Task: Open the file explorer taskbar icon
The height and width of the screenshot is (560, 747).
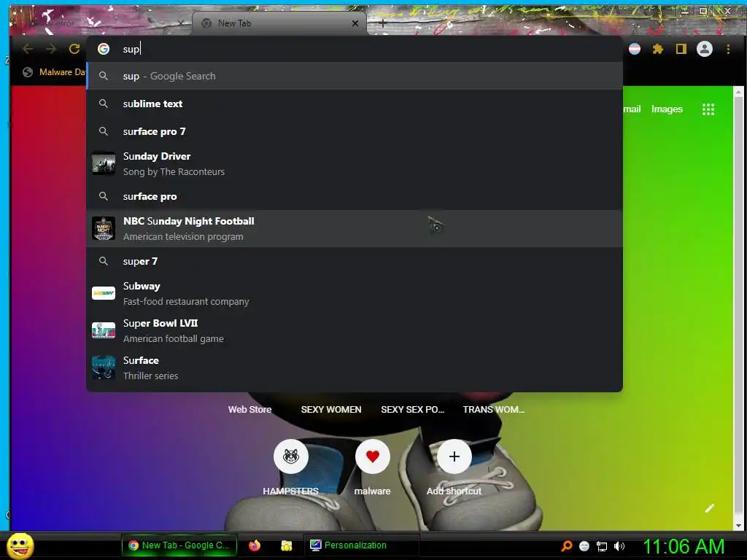Action: point(286,545)
